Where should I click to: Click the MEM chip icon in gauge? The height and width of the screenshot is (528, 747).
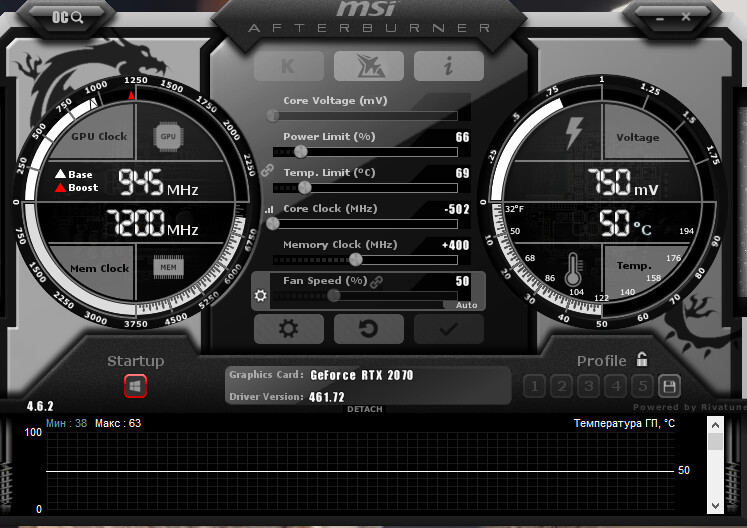[168, 267]
